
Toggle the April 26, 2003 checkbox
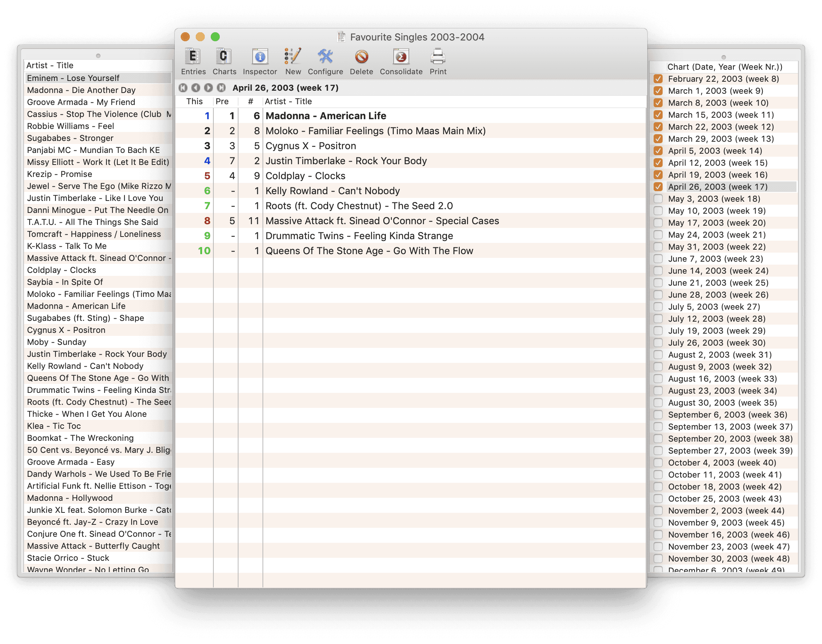click(x=658, y=187)
